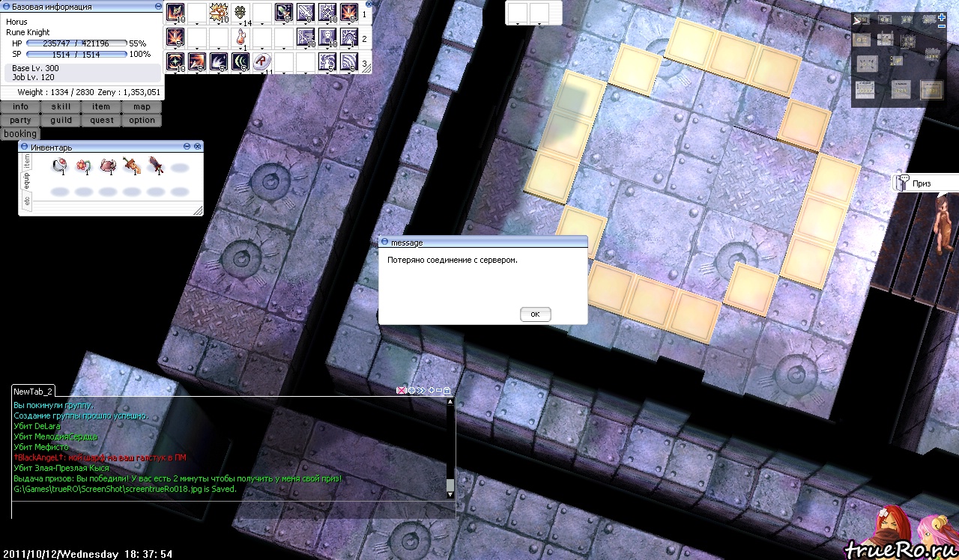Open the item window button
The image size is (959, 560).
101,107
